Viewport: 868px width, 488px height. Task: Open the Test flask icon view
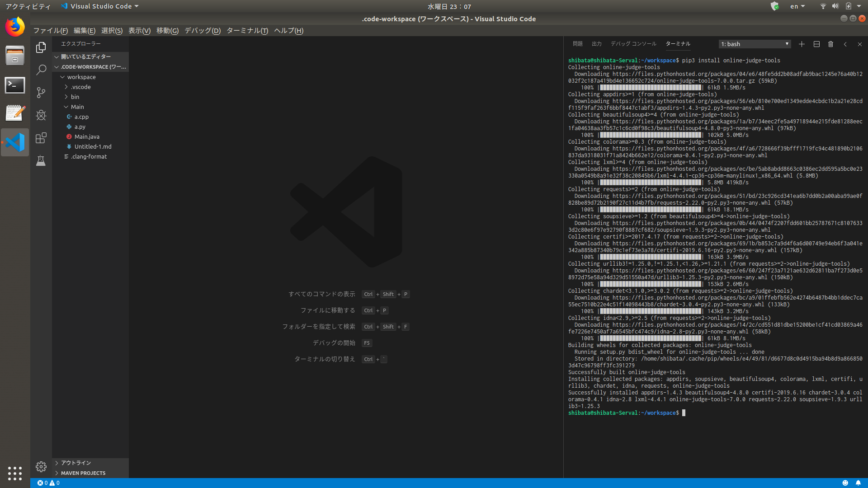41,160
